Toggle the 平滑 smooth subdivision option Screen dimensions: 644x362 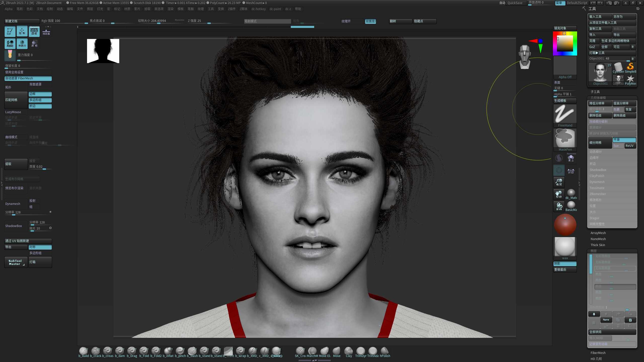click(x=624, y=140)
